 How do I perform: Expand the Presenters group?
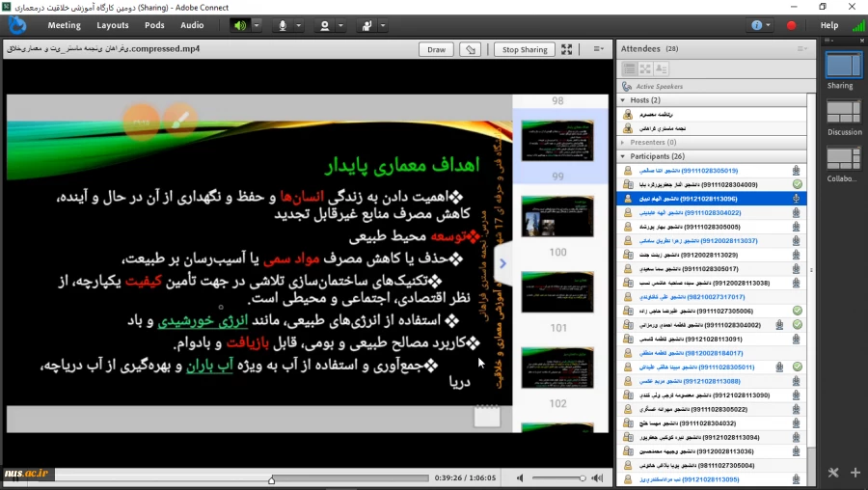[625, 142]
